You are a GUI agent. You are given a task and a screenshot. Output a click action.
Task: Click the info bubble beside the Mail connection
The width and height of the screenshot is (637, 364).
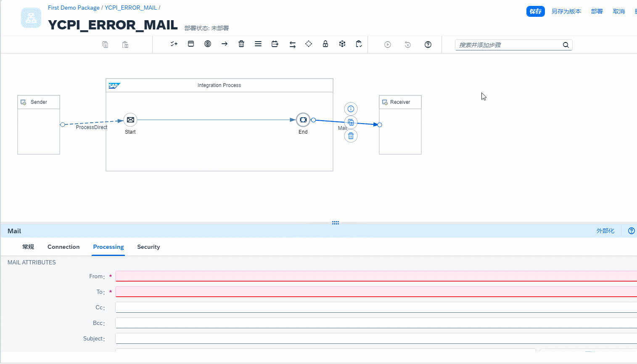[x=351, y=109]
